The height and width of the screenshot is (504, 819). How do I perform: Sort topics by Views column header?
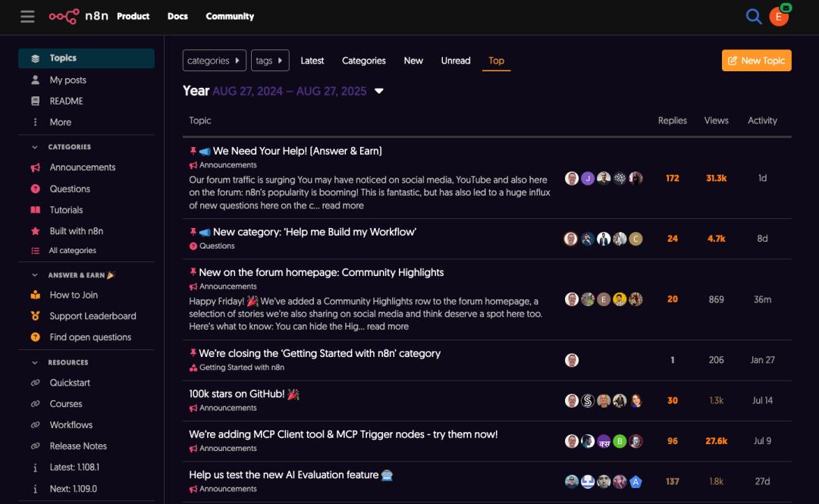(x=716, y=121)
